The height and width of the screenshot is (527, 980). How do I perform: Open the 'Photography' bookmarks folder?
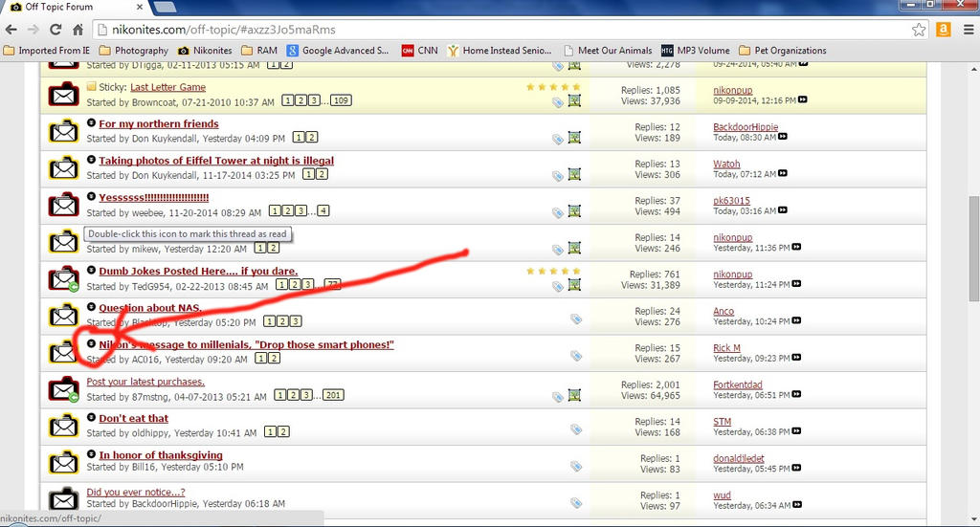pyautogui.click(x=133, y=51)
